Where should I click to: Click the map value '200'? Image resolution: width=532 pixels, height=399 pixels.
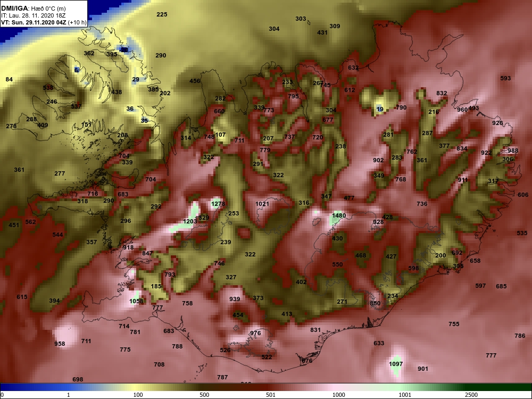coord(440,256)
